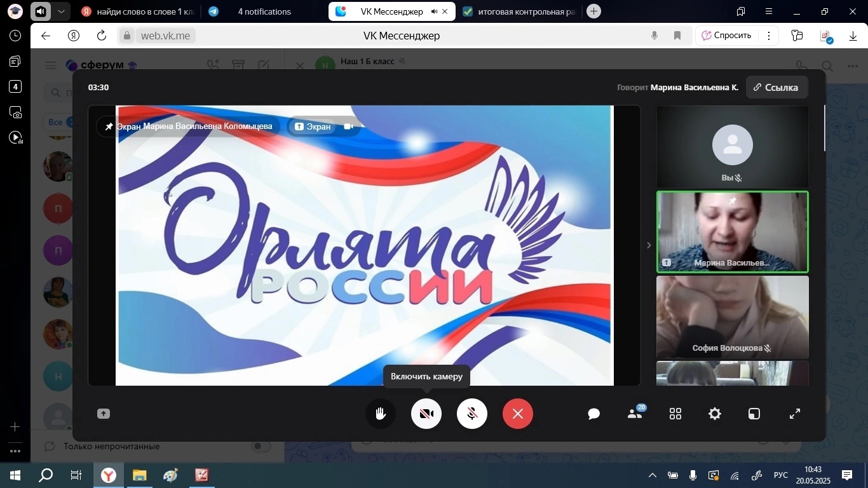Viewport: 868px width, 488px height.
Task: Open call settings gear
Action: [x=715, y=414]
